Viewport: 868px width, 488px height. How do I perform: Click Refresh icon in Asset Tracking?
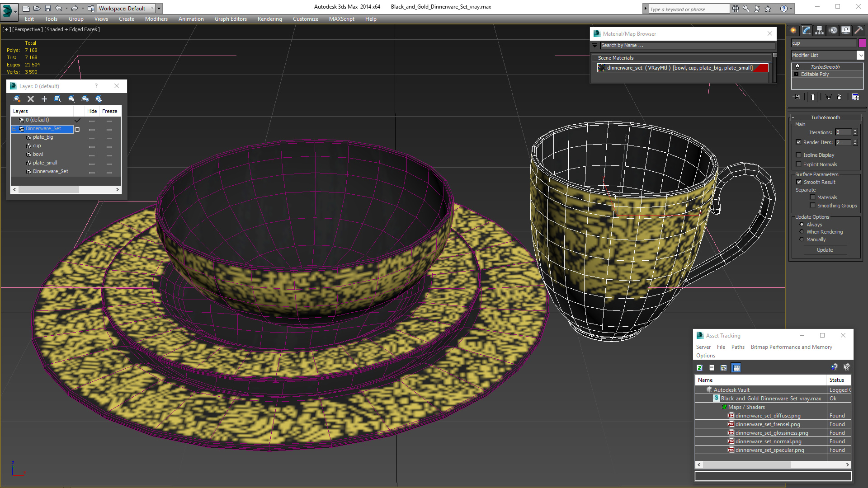[x=699, y=368]
